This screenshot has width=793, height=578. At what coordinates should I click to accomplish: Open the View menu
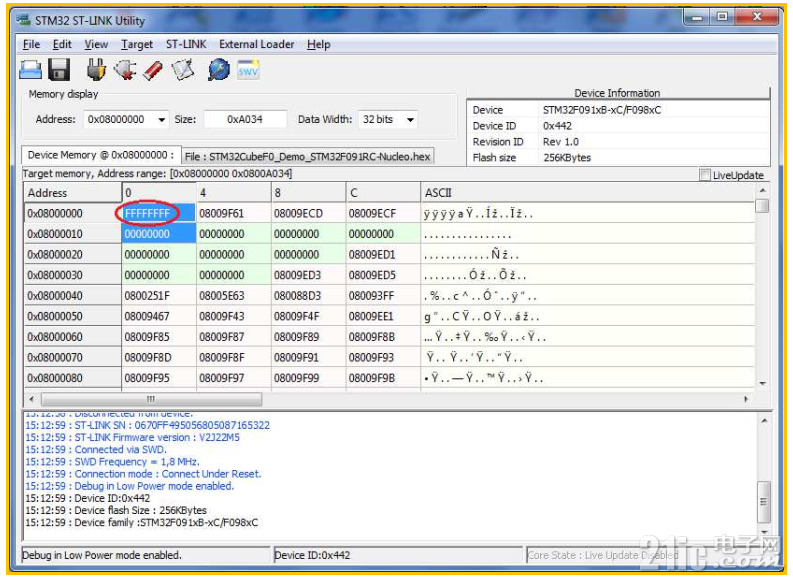(x=96, y=45)
